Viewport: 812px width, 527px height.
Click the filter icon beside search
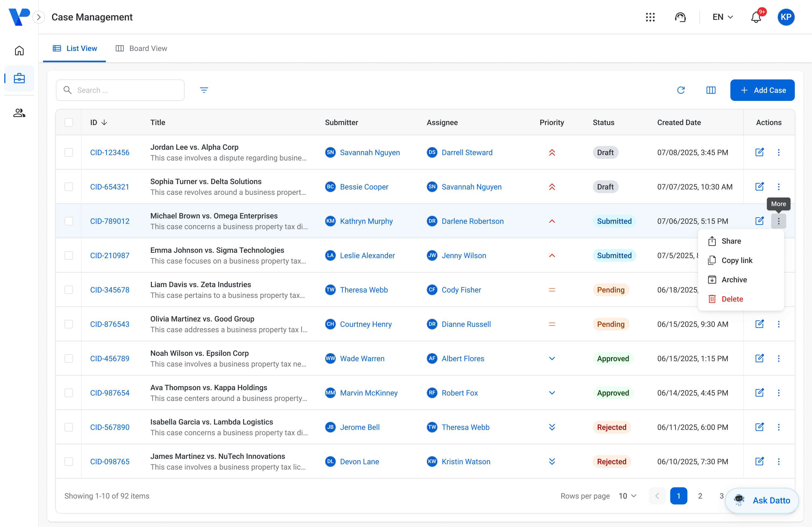pos(204,90)
